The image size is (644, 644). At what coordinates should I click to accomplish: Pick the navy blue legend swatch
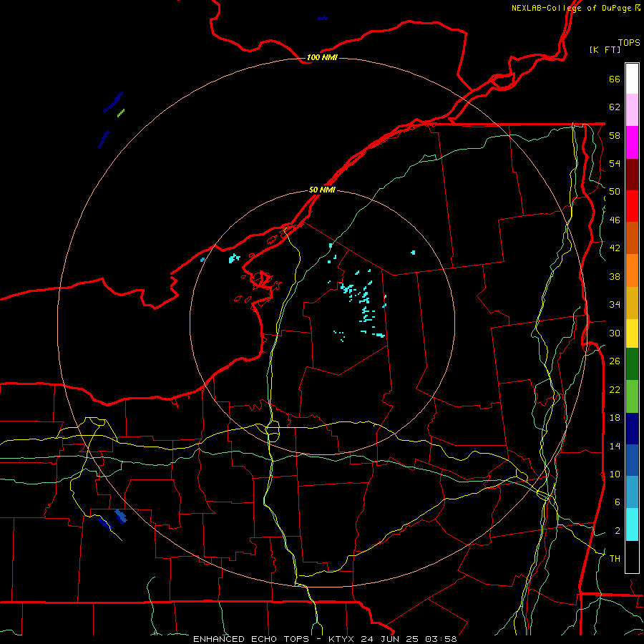click(632, 429)
